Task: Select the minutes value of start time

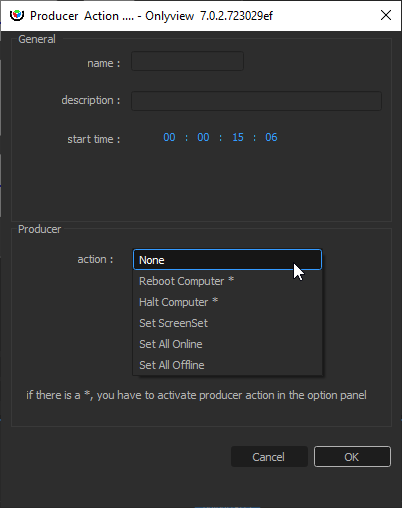Action: 203,137
